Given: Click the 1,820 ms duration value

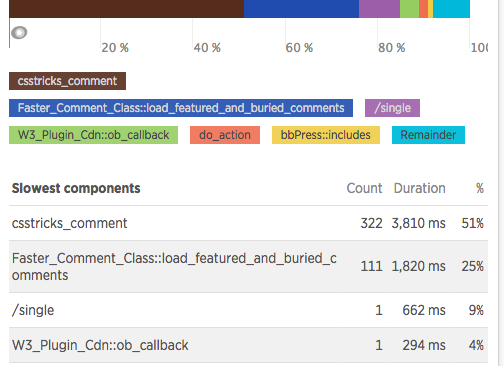Looking at the screenshot, I should [x=419, y=266].
